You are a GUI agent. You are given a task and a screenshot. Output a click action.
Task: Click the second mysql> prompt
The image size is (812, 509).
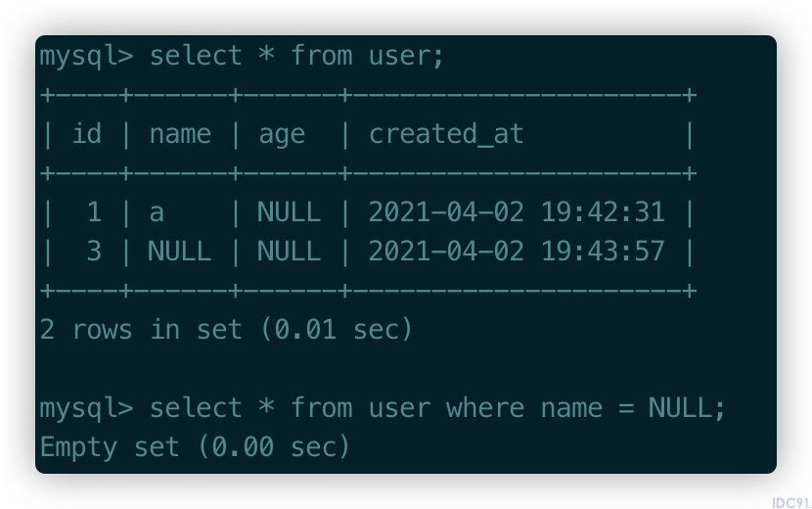(x=86, y=409)
